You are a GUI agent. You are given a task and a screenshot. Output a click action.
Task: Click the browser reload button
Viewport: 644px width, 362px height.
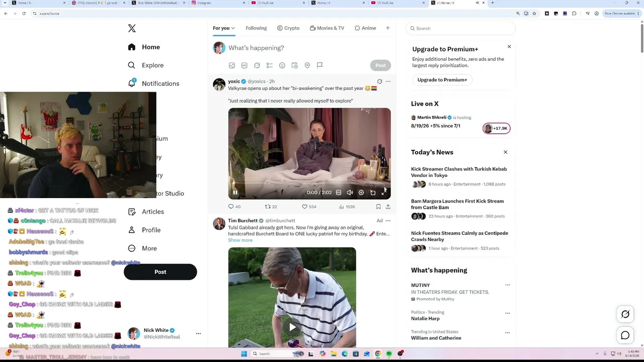coord(24,14)
